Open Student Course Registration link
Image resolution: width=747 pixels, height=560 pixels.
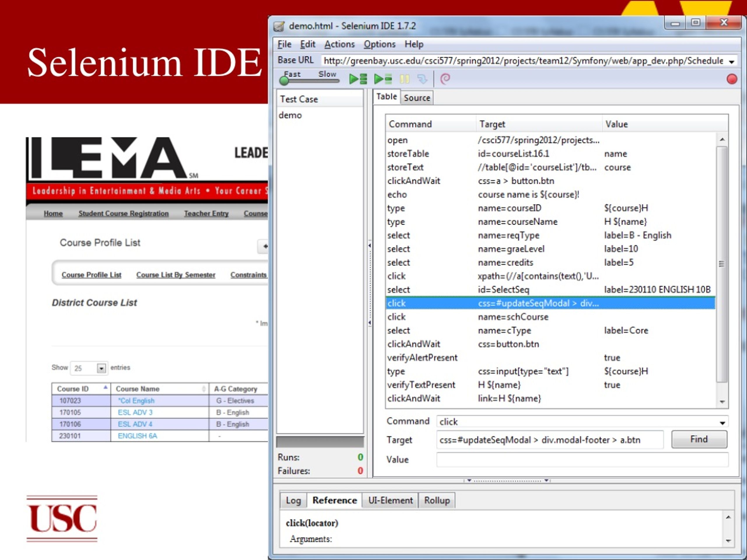pos(123,214)
